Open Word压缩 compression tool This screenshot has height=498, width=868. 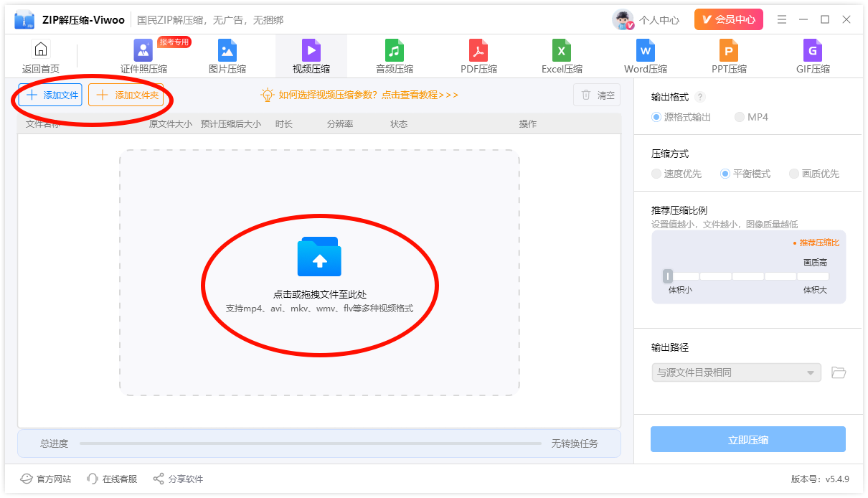(646, 57)
